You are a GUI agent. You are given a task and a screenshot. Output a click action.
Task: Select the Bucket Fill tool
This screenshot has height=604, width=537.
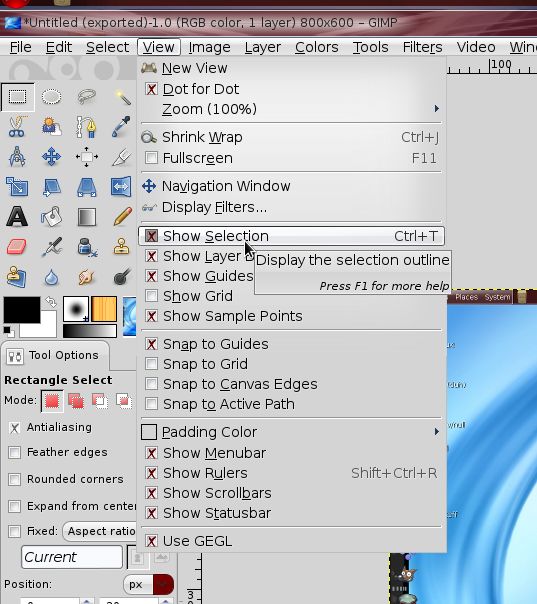point(51,217)
